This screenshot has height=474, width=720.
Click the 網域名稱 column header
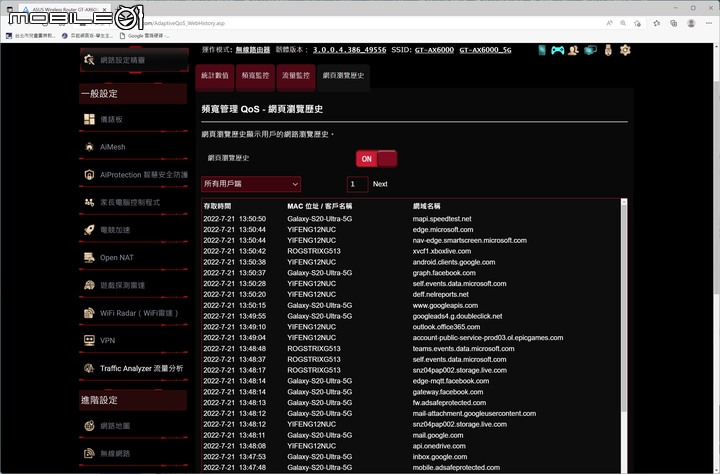(x=426, y=206)
